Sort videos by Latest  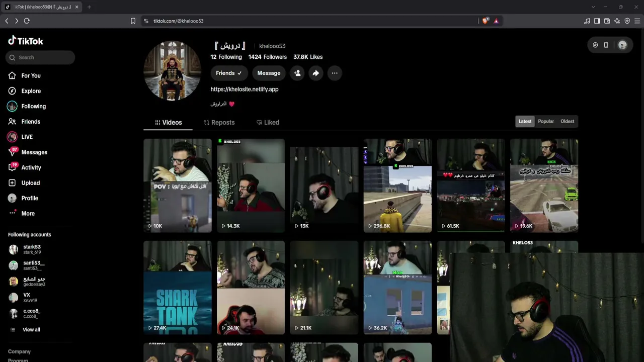525,121
